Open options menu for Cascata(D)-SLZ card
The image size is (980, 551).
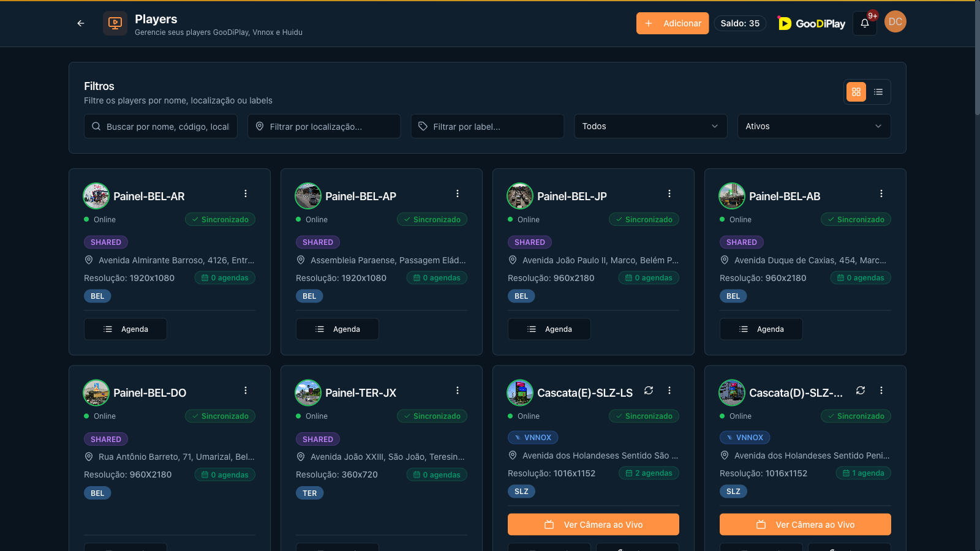click(881, 391)
